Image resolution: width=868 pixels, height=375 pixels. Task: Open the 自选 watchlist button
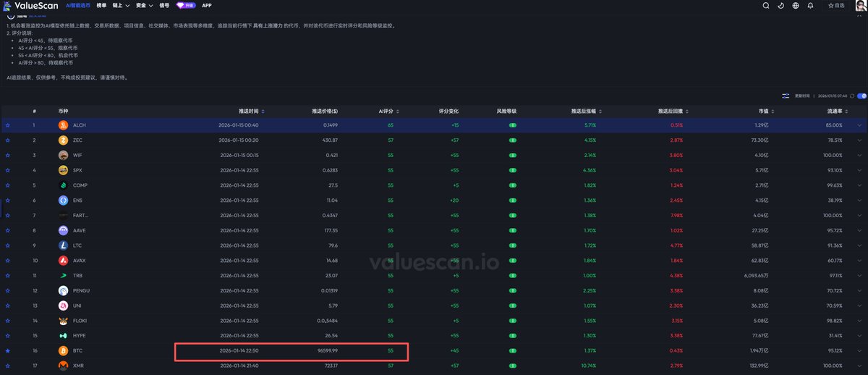coord(835,5)
